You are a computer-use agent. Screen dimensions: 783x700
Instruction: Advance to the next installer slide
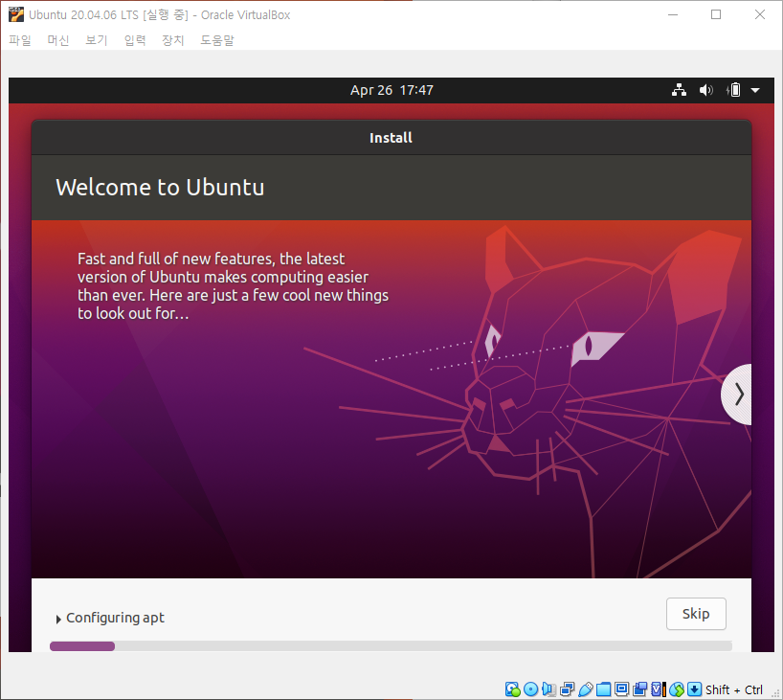tap(738, 395)
